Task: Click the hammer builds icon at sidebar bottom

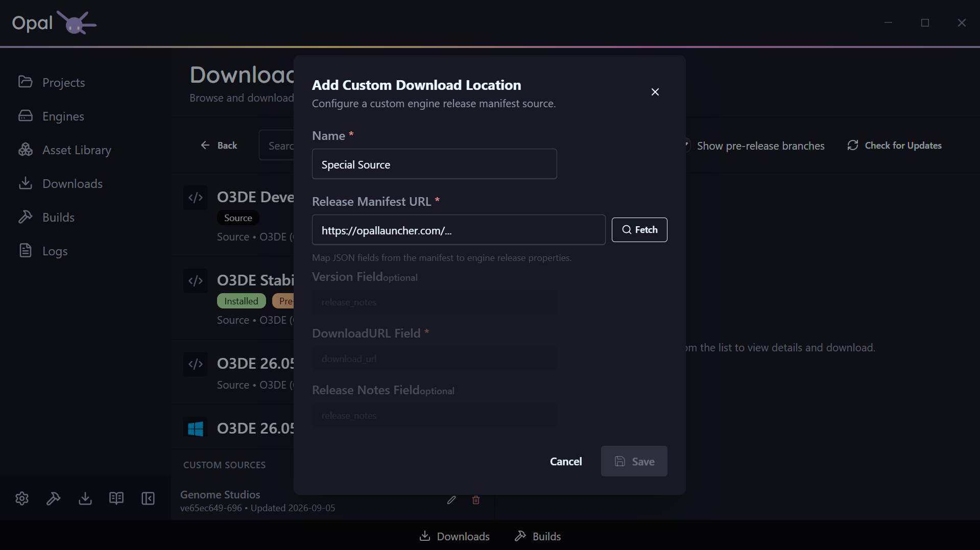Action: (x=54, y=498)
